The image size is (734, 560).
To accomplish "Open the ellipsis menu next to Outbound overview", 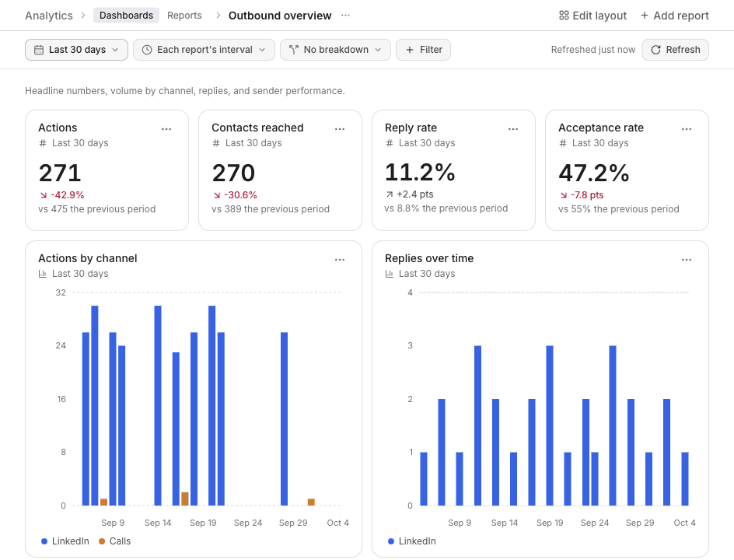I will (345, 15).
